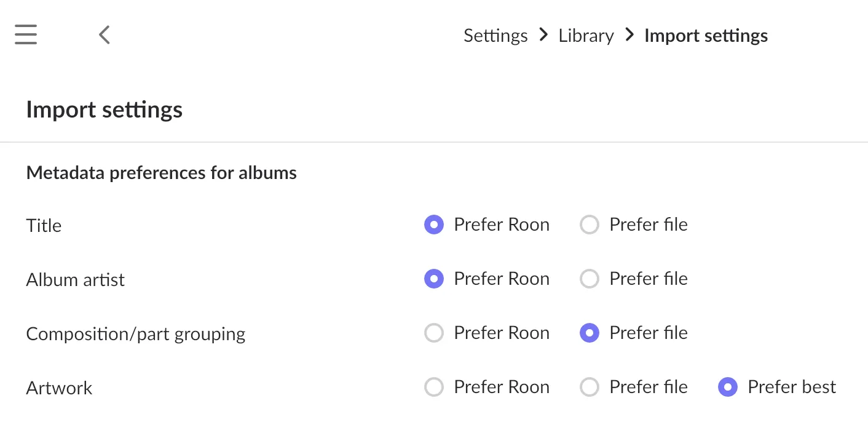Select Prefer file for Artwork

point(590,388)
